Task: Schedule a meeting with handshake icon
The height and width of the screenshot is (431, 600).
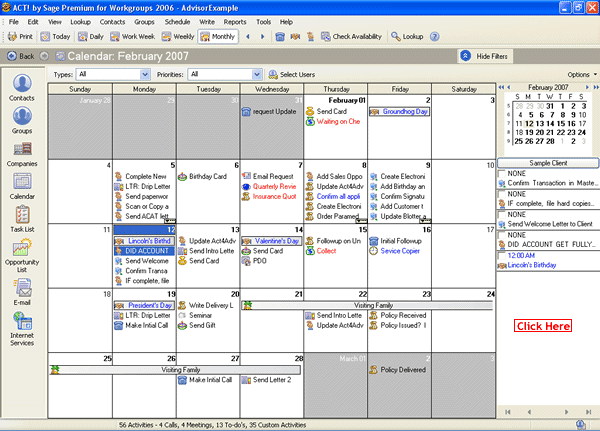Action: pyautogui.click(x=295, y=37)
